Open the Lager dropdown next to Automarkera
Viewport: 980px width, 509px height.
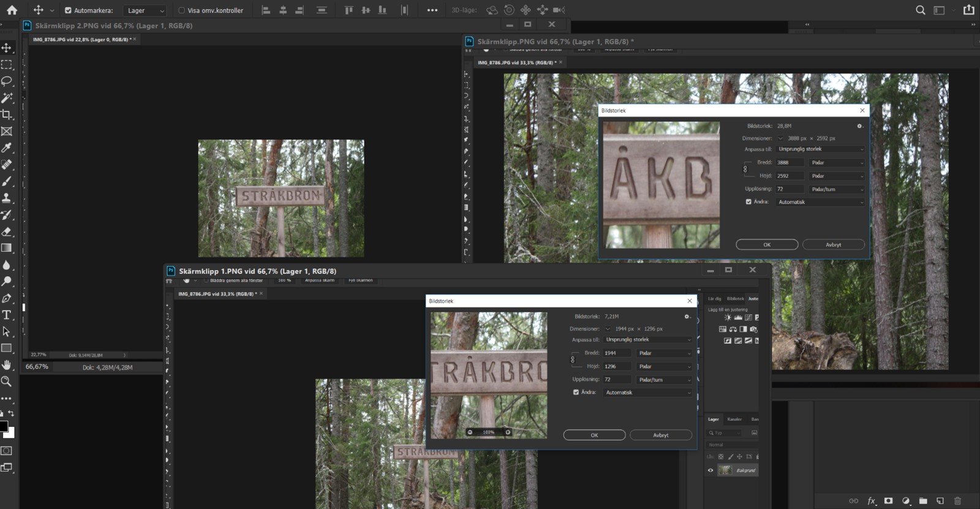coord(145,10)
